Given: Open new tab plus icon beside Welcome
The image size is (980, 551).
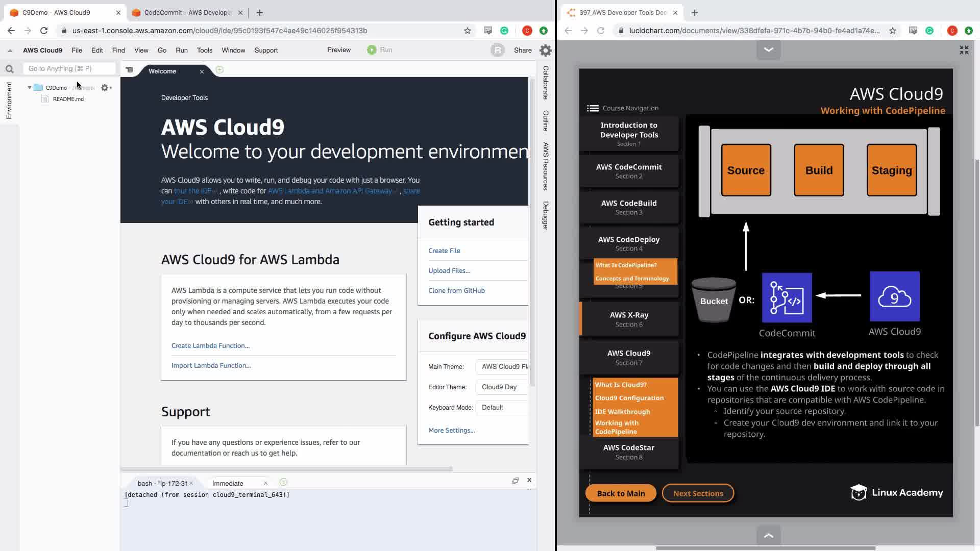Looking at the screenshot, I should [219, 70].
